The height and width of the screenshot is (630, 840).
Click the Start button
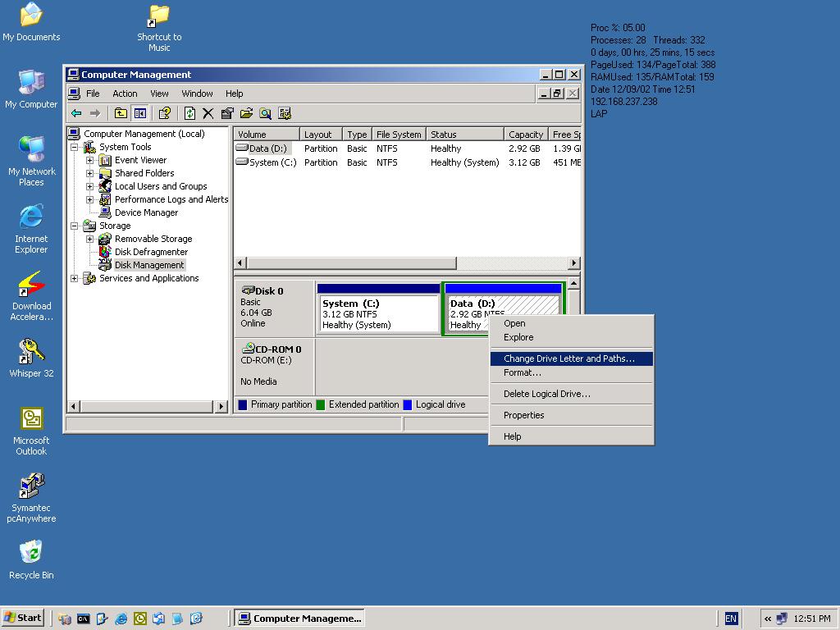point(23,619)
